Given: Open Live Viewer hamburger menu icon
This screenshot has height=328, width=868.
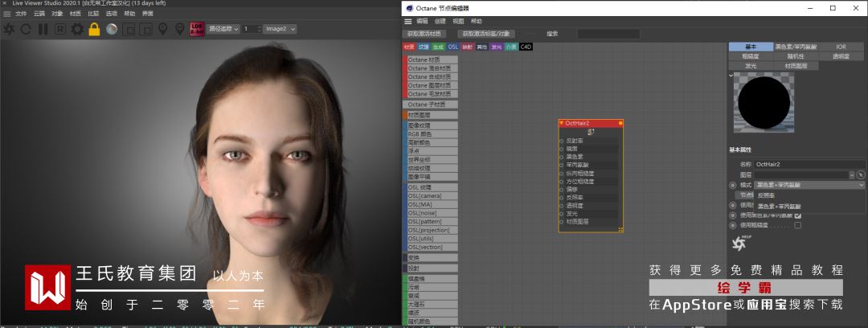Looking at the screenshot, I should 6,14.
